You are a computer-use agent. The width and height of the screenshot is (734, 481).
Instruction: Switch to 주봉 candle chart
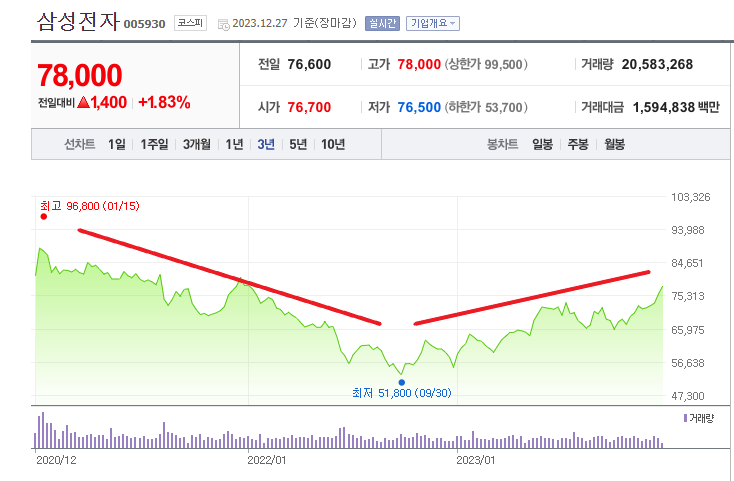(x=578, y=144)
